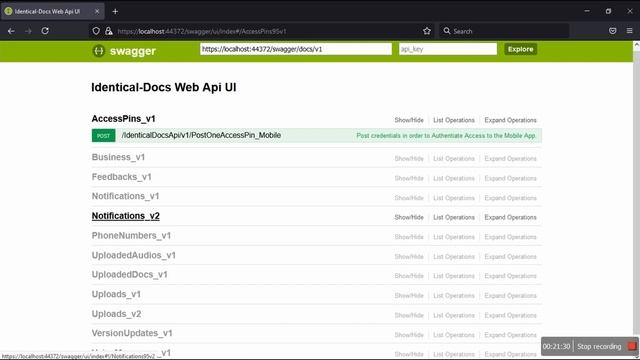
Task: Click Show/Hide for Notifications_v1
Action: coord(409,198)
